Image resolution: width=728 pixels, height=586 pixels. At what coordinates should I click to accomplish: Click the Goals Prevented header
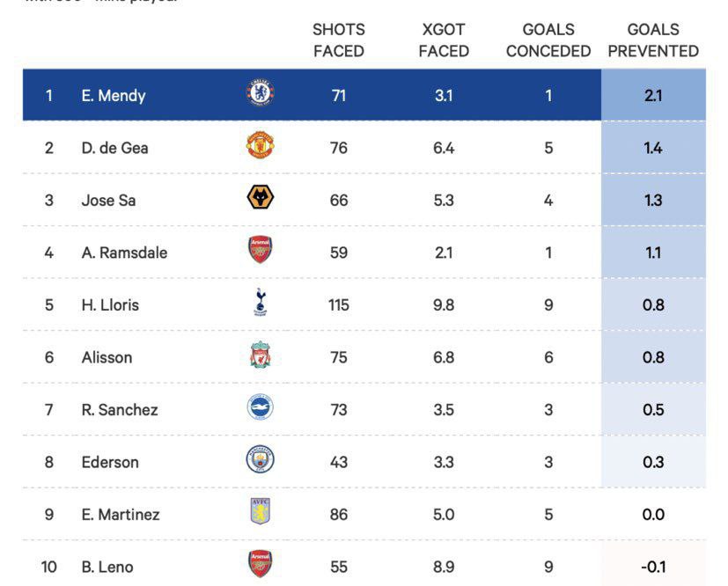click(x=653, y=40)
